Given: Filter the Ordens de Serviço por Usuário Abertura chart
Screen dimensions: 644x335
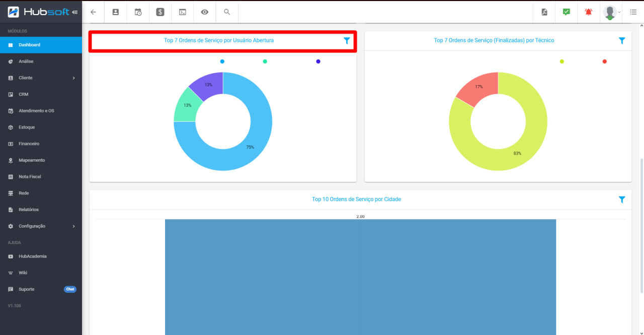Looking at the screenshot, I should [x=347, y=41].
